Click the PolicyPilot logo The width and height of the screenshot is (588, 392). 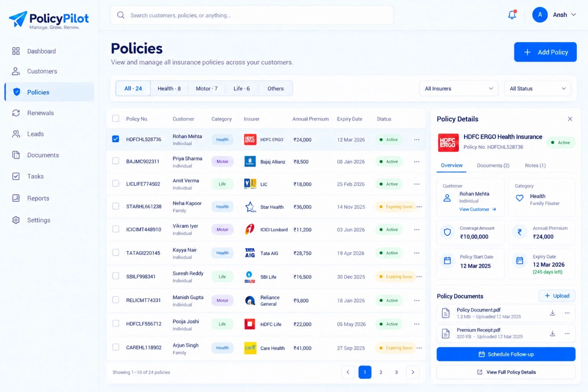pos(49,20)
